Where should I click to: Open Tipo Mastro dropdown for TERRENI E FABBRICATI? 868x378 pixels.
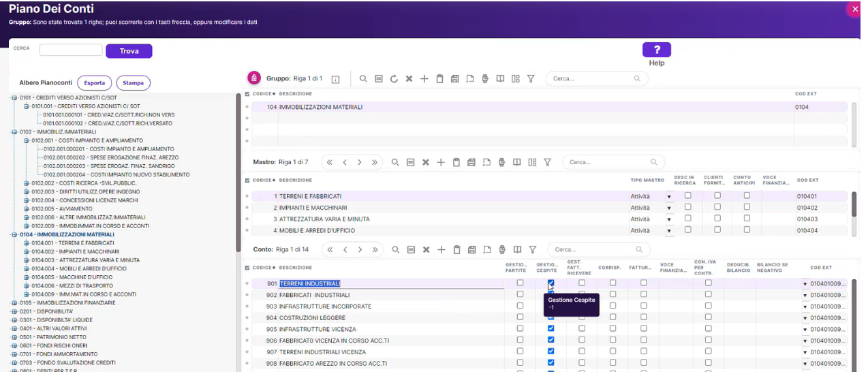(x=669, y=197)
